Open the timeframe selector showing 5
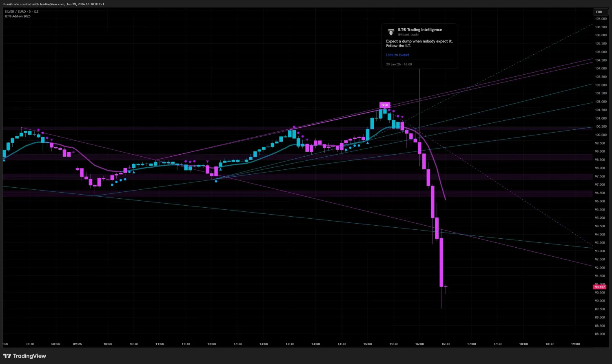 point(30,11)
